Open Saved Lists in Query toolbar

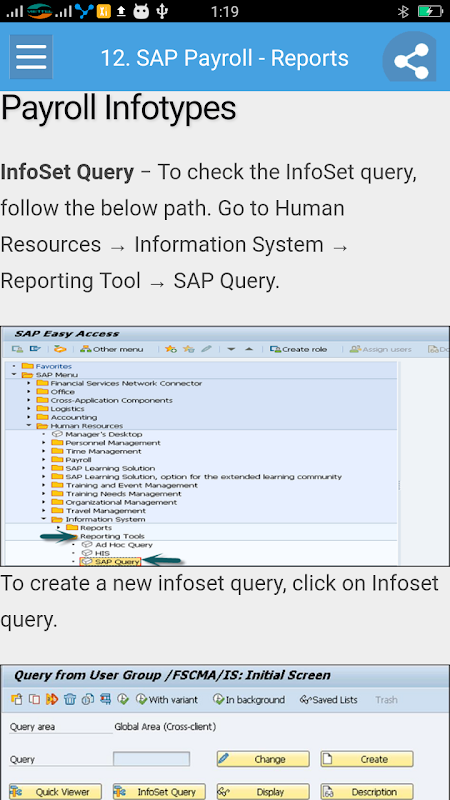pyautogui.click(x=329, y=699)
